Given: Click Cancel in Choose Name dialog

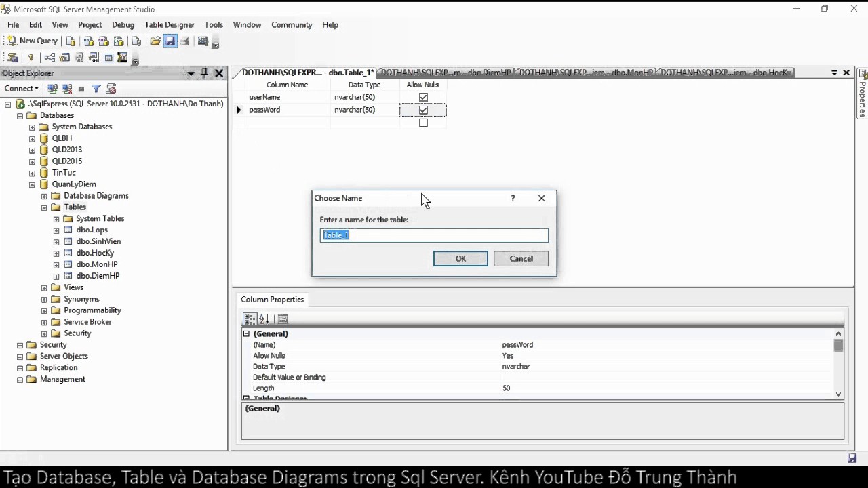Looking at the screenshot, I should click(521, 258).
